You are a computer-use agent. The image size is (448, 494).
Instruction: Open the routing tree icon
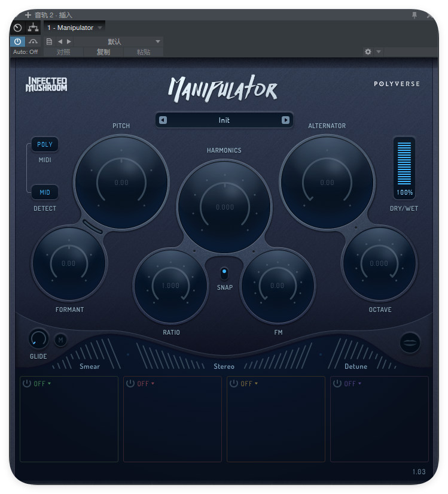33,28
